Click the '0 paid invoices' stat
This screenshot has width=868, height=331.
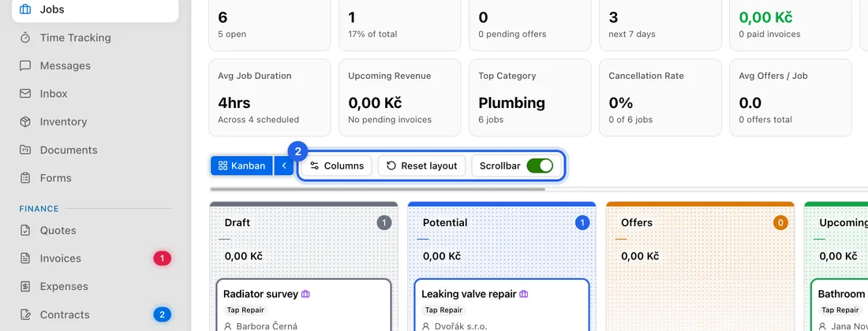(x=769, y=34)
